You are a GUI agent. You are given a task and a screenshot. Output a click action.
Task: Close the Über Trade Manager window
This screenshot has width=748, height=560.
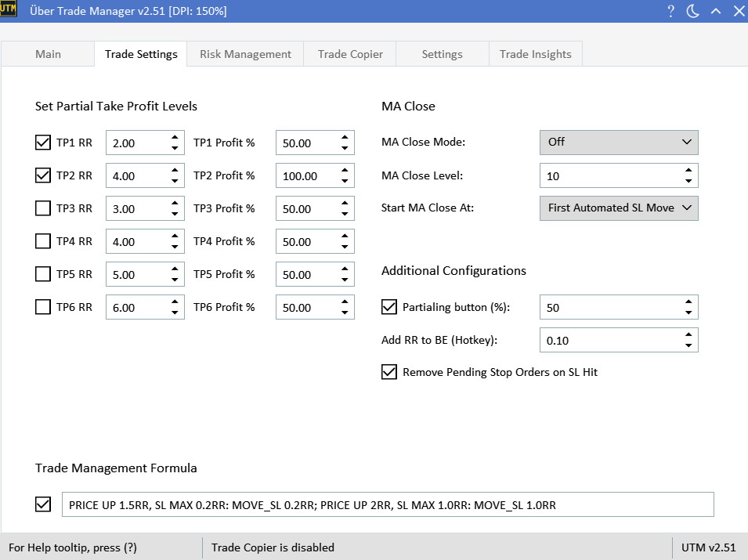point(739,11)
